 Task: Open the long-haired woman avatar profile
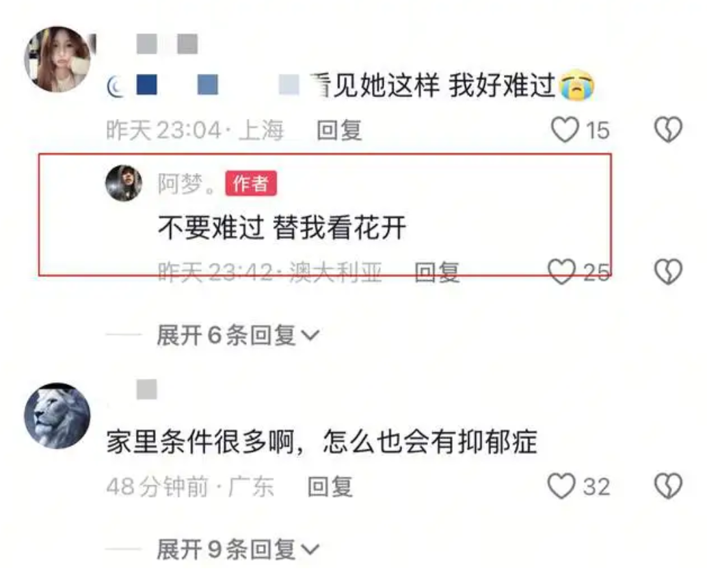[x=57, y=59]
